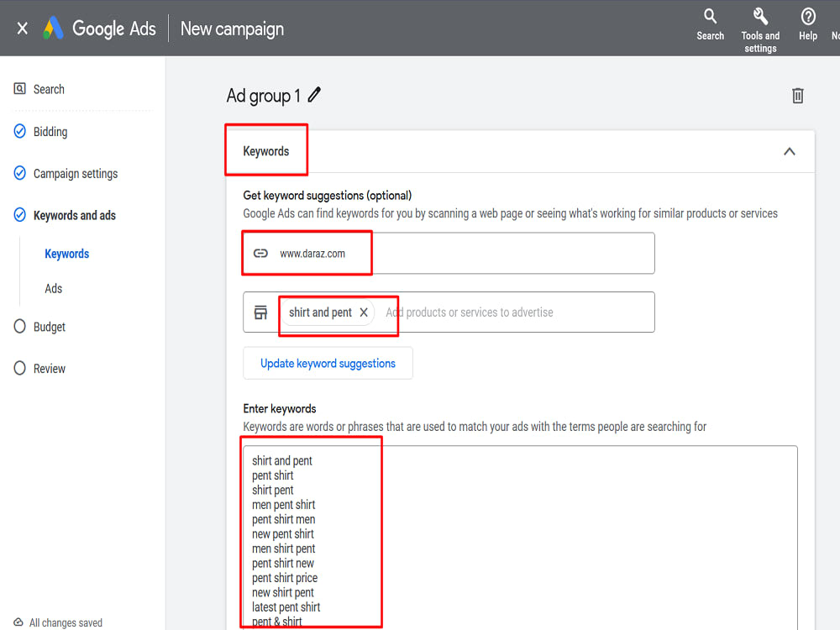This screenshot has width=840, height=630.
Task: Click the storefront icon in products field
Action: point(261,312)
